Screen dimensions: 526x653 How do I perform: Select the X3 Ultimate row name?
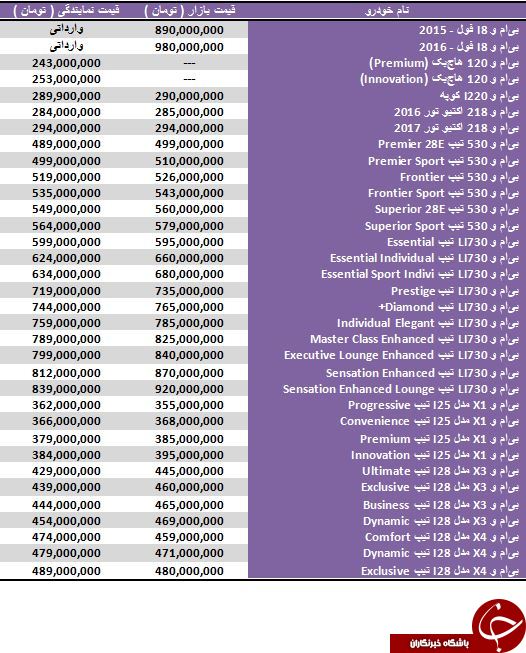coord(441,471)
